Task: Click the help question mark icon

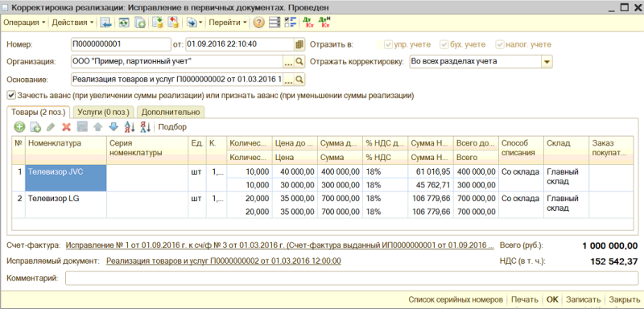Action: pos(258,23)
